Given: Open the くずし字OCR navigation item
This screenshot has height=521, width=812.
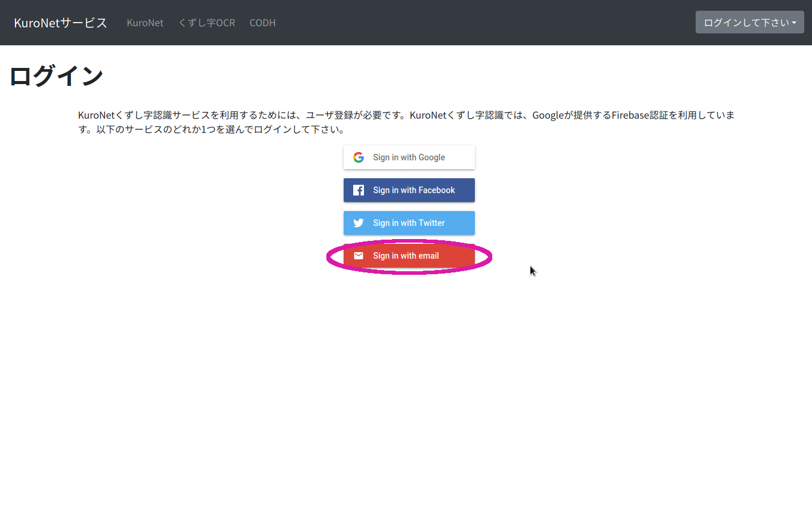Looking at the screenshot, I should click(206, 22).
